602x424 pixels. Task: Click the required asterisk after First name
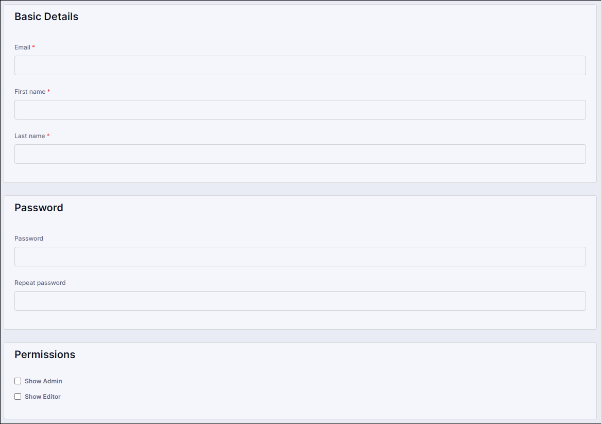click(x=48, y=90)
